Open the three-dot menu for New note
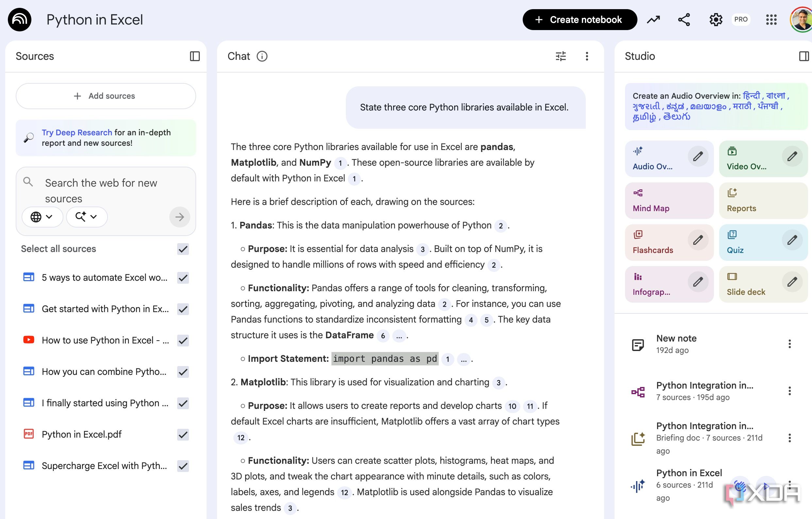This screenshot has width=812, height=519. [789, 343]
